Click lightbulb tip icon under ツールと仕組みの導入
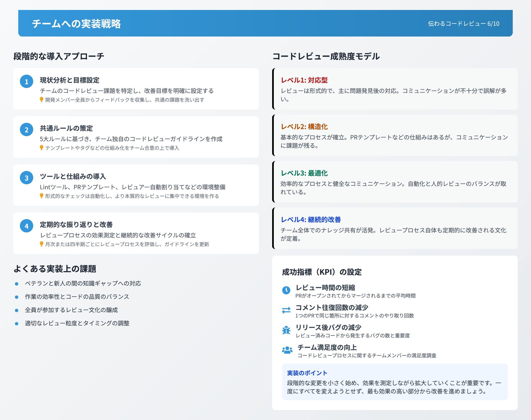The width and height of the screenshot is (531, 420). click(x=41, y=196)
